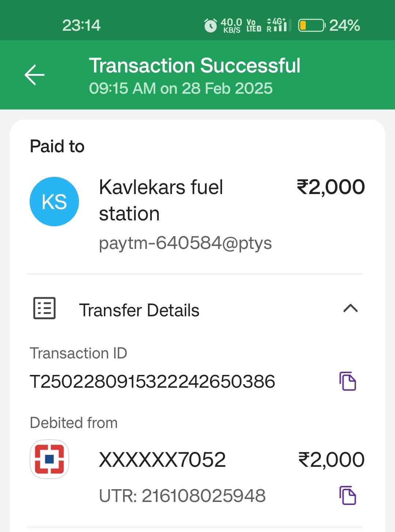Copy the UTR number

click(347, 495)
